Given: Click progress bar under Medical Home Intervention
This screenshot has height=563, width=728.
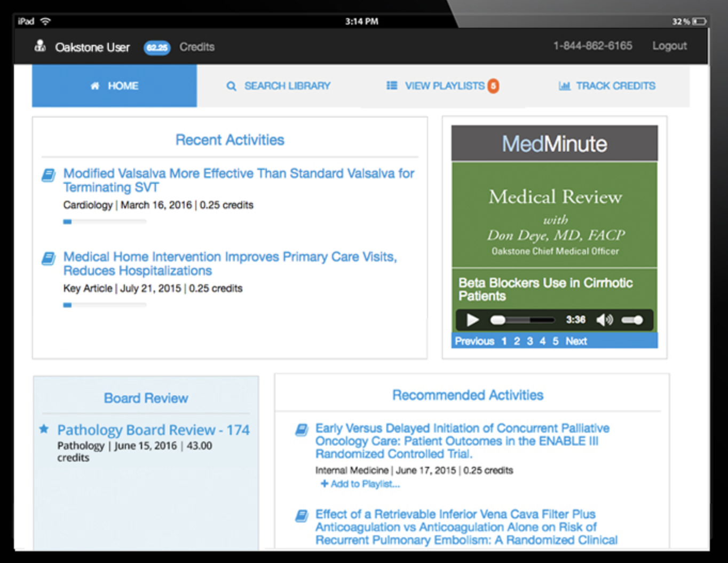Looking at the screenshot, I should coord(105,305).
